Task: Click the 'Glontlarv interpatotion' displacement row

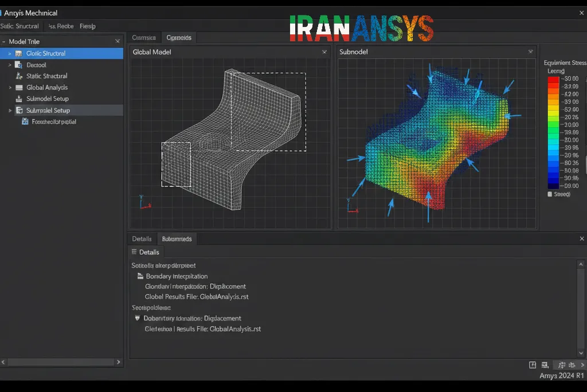Action: [195, 287]
